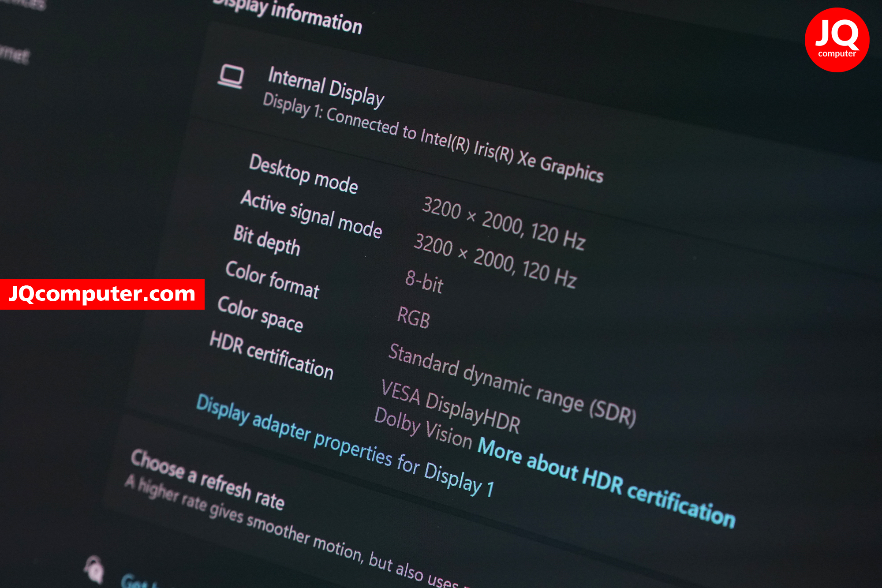Click the JQcomputer.com red banner
The width and height of the screenshot is (882, 588).
click(x=102, y=294)
